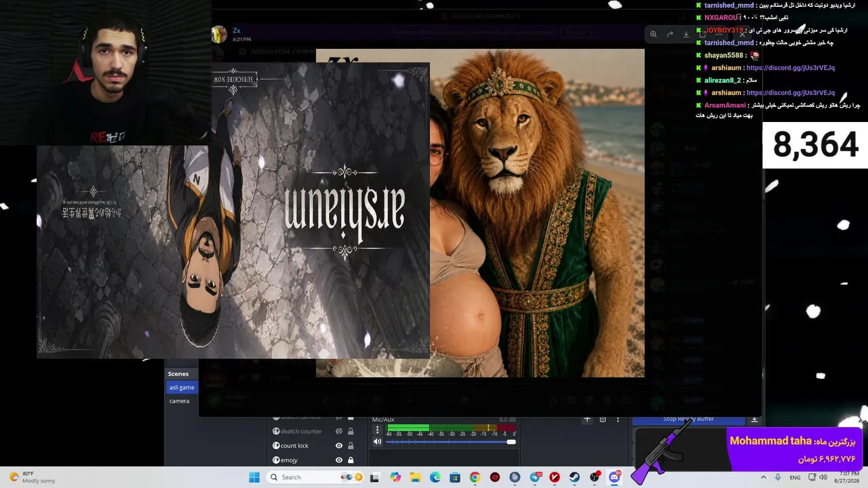The image size is (868, 488).
Task: Select the deatch counter source row
Action: (x=313, y=431)
